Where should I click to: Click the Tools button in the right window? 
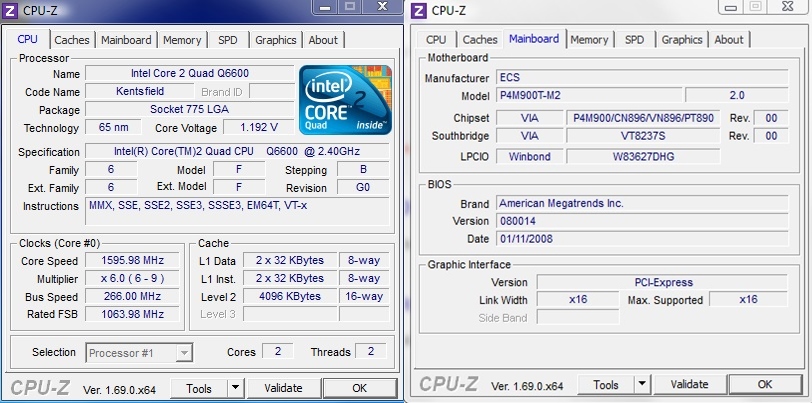pyautogui.click(x=606, y=384)
